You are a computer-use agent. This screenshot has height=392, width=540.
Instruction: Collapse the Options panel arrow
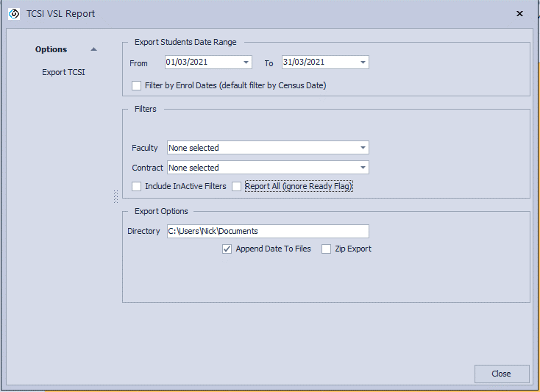pos(93,49)
